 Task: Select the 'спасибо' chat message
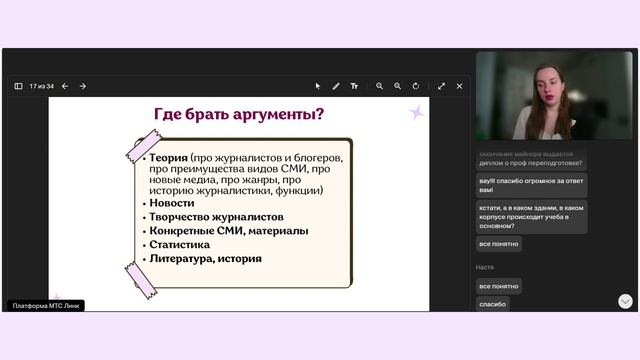493,304
